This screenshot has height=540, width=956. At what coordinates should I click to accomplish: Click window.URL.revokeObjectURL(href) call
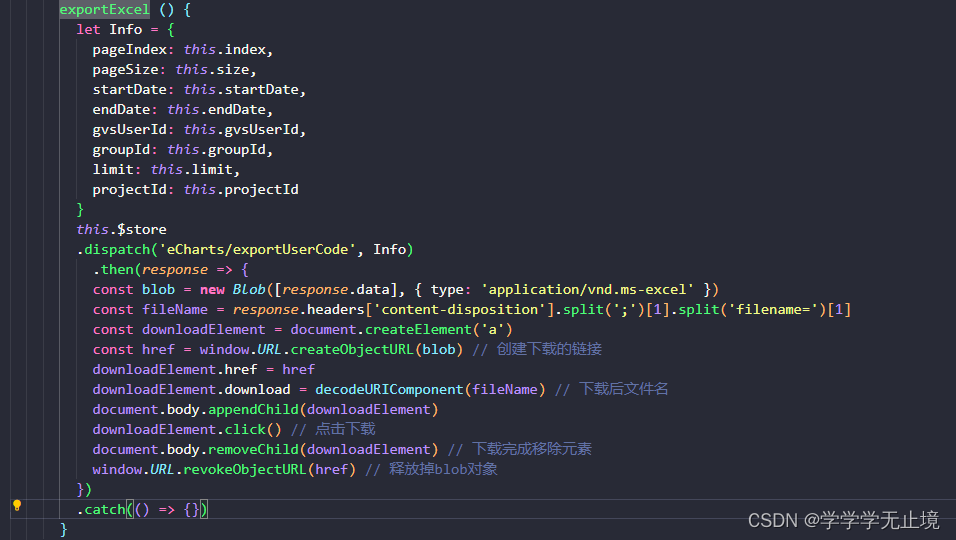coord(224,470)
